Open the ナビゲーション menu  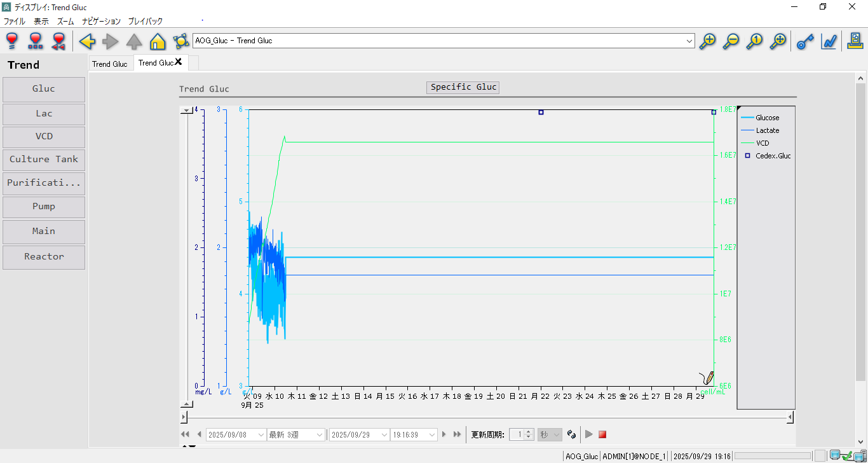click(x=101, y=21)
